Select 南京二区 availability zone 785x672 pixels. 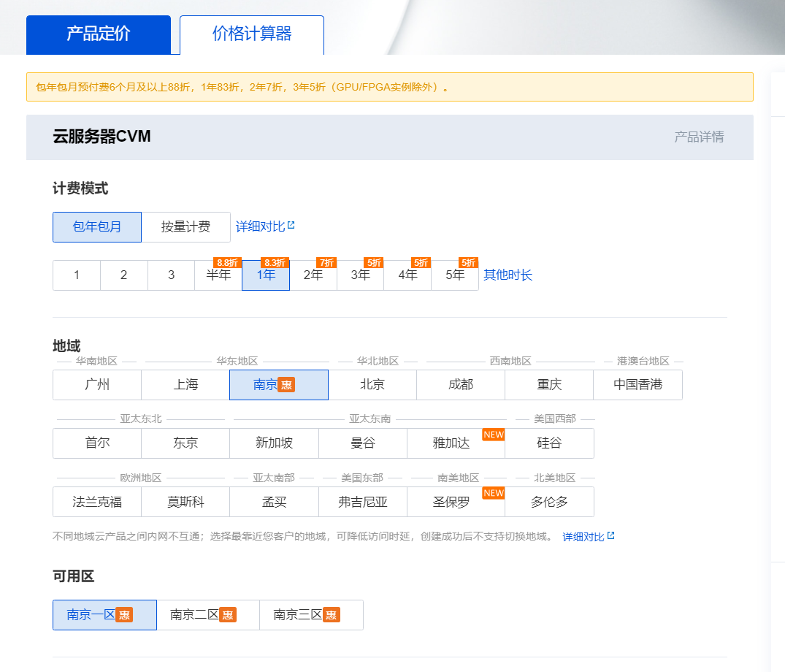[208, 615]
